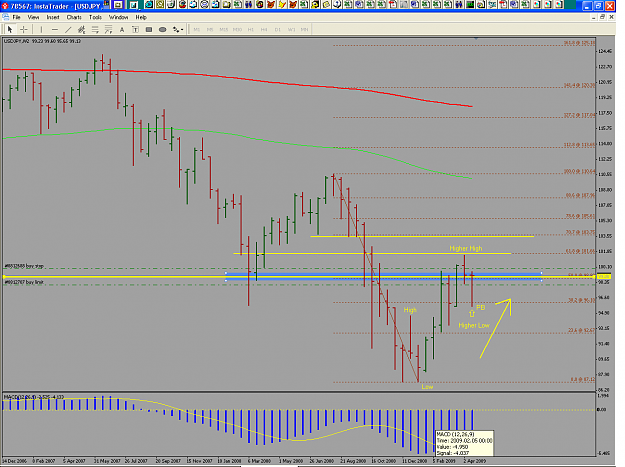Click the black monitor icon in title bar
625x467 pixels.
tap(470, 5)
